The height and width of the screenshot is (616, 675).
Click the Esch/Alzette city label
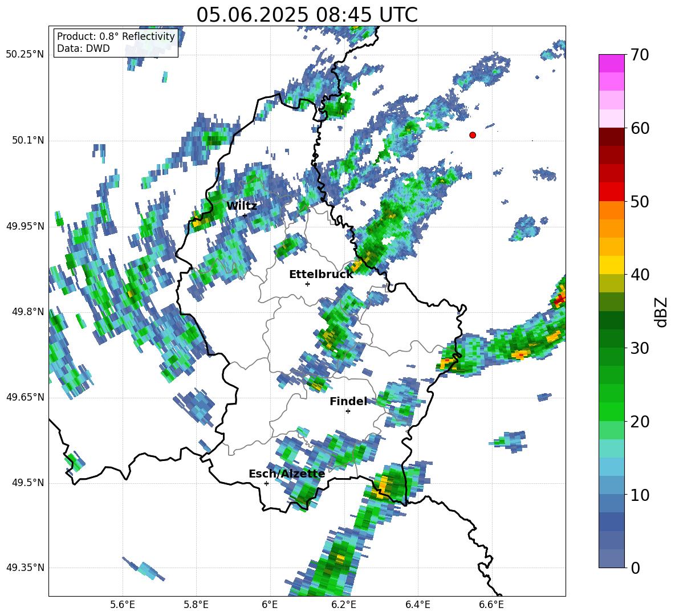click(287, 474)
